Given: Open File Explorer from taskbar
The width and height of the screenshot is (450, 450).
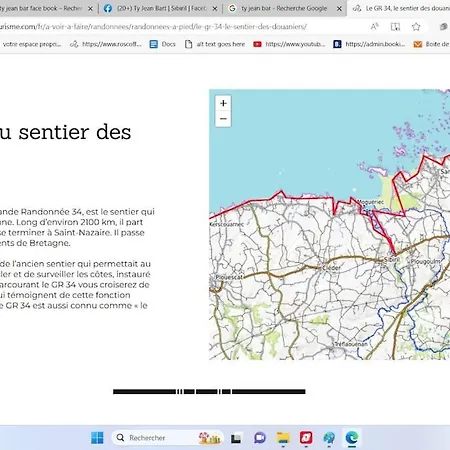Looking at the screenshot, I should click(283, 438).
